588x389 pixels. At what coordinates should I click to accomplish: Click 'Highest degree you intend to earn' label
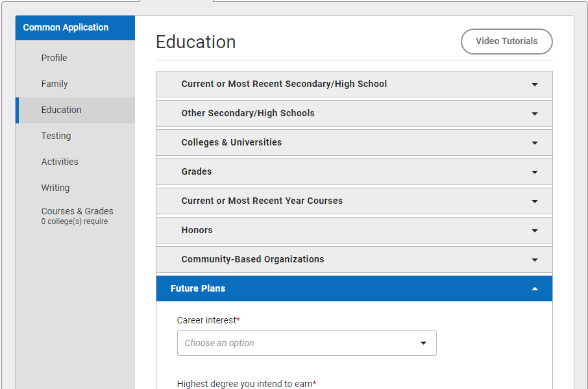[247, 384]
